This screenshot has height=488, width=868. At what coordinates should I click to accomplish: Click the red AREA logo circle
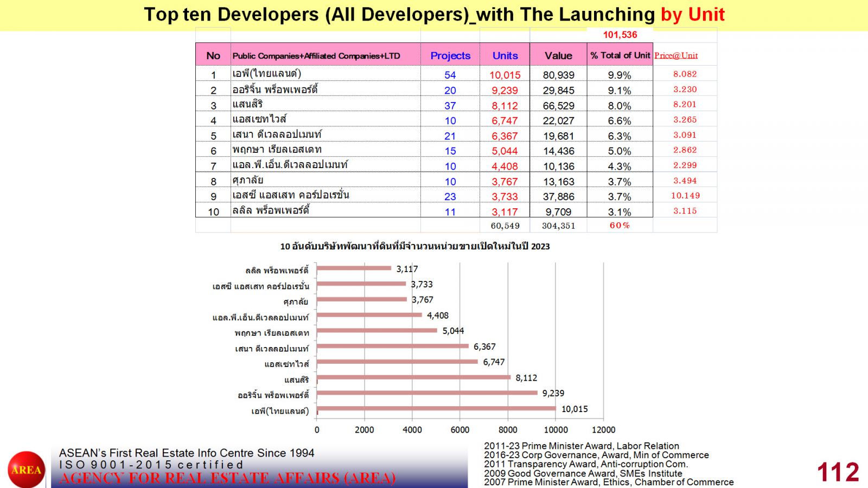pyautogui.click(x=26, y=470)
